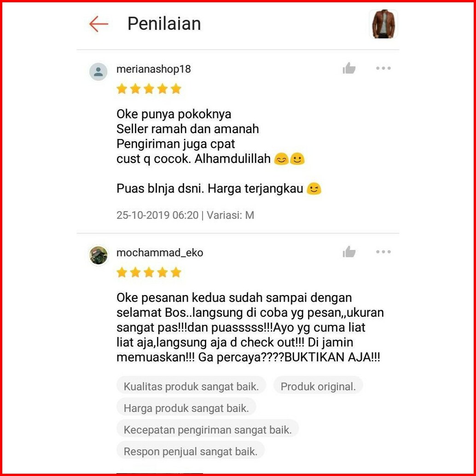
Task: View merianashop18's default avatar profile
Action: 98,72
